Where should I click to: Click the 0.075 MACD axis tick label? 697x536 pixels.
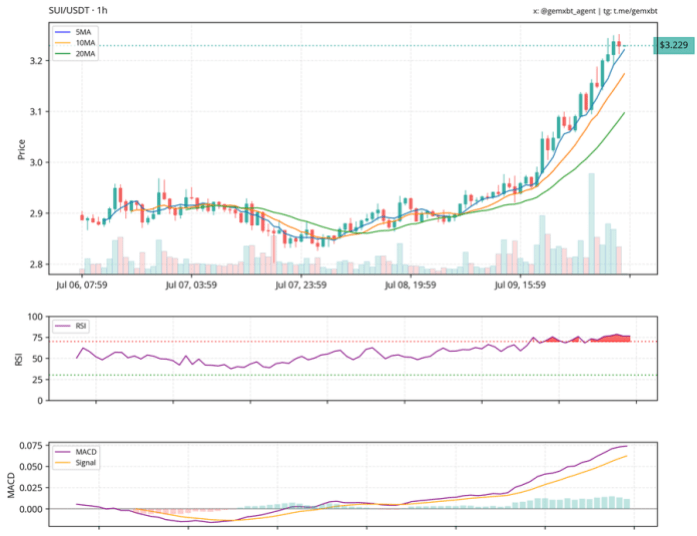(31, 446)
